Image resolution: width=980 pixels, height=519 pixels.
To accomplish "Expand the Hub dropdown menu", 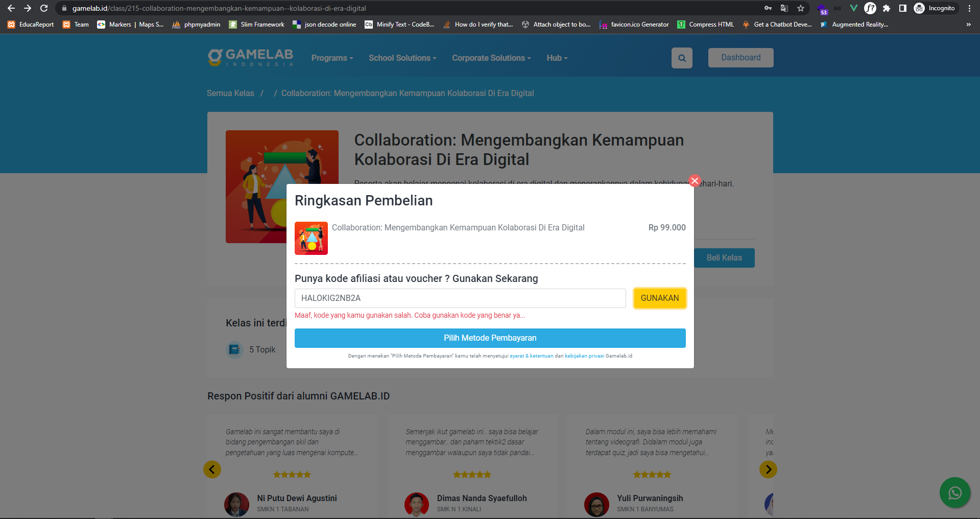I will tap(557, 58).
